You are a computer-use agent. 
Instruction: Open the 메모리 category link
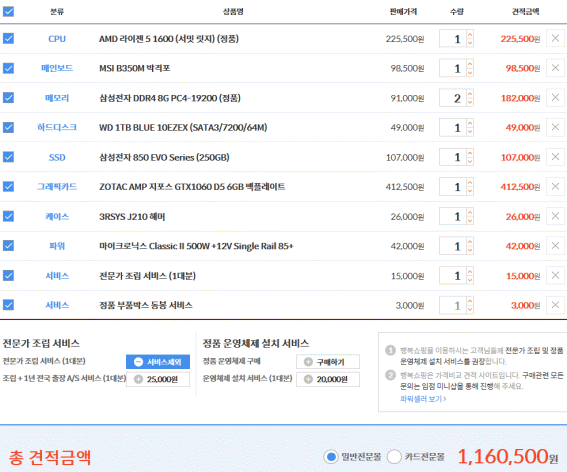[x=57, y=98]
